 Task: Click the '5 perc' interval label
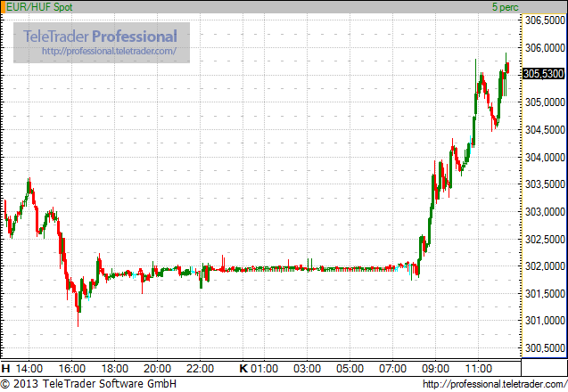pos(505,7)
